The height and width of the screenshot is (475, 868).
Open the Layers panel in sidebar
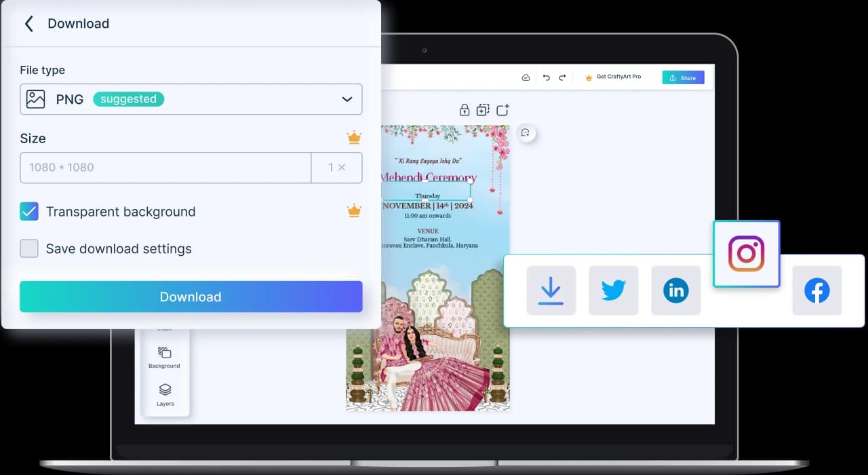pyautogui.click(x=165, y=395)
